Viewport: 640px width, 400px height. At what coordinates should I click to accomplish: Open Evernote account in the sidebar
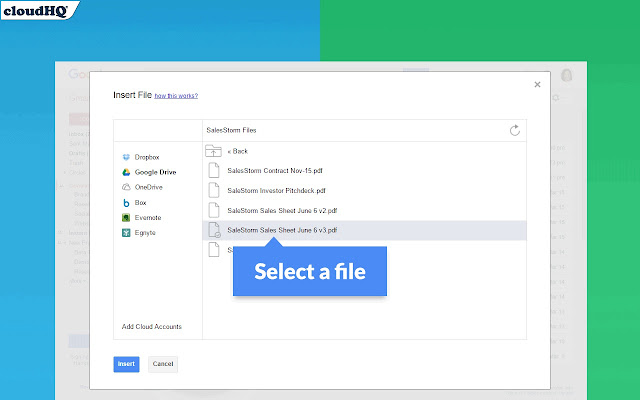148,218
